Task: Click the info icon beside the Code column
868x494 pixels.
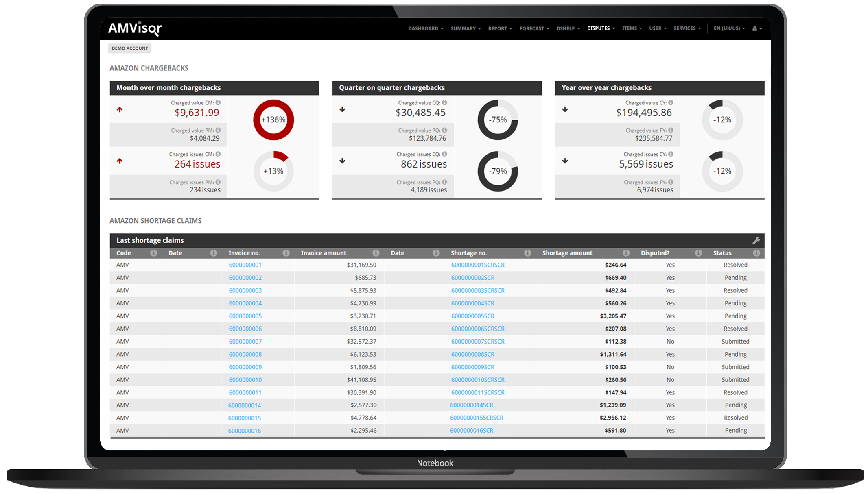Action: 153,252
